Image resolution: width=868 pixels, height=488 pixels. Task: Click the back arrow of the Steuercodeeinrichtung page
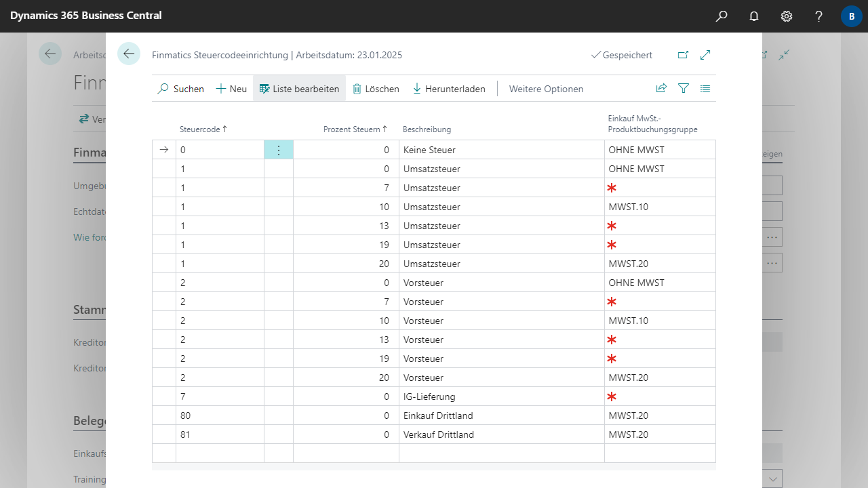(x=129, y=54)
